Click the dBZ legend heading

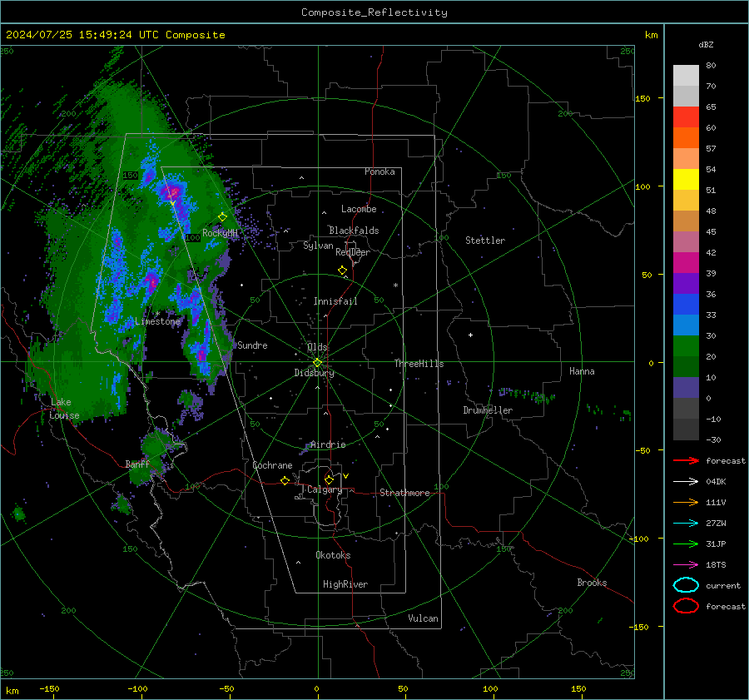tap(706, 44)
